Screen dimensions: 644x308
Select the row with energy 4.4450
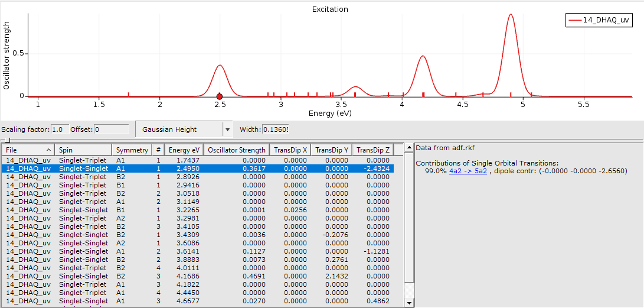[198, 293]
